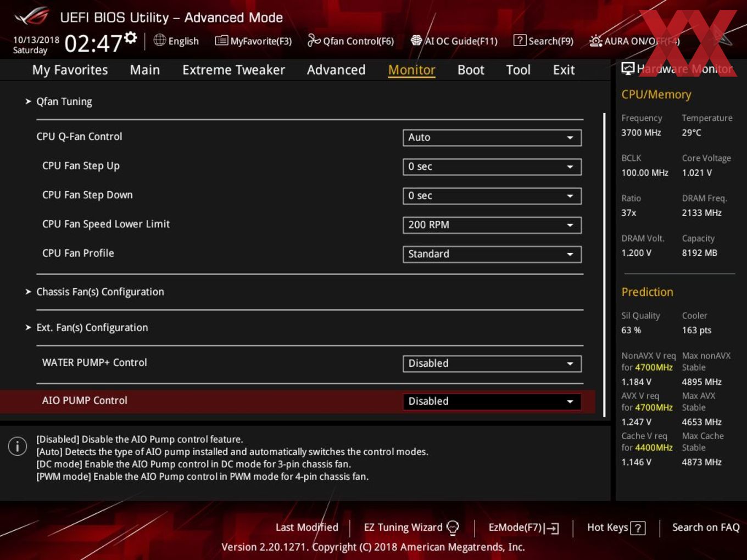This screenshot has width=747, height=560.
Task: Click the clock settings gear icon
Action: pyautogui.click(x=130, y=37)
